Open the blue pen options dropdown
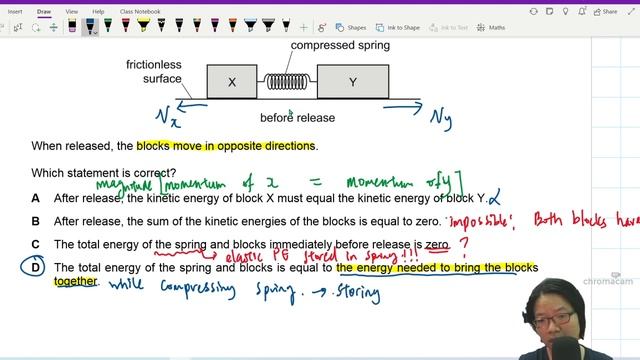640x360 pixels. point(96,32)
